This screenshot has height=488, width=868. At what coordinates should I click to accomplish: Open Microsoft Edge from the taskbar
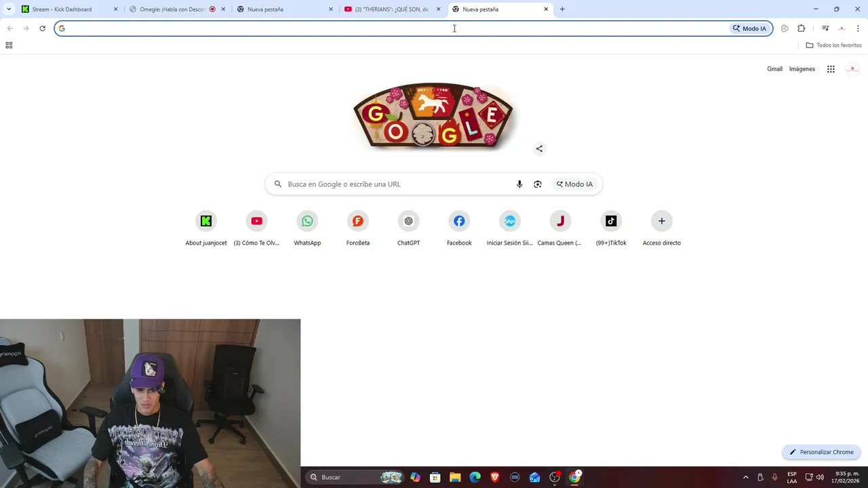[x=475, y=477]
